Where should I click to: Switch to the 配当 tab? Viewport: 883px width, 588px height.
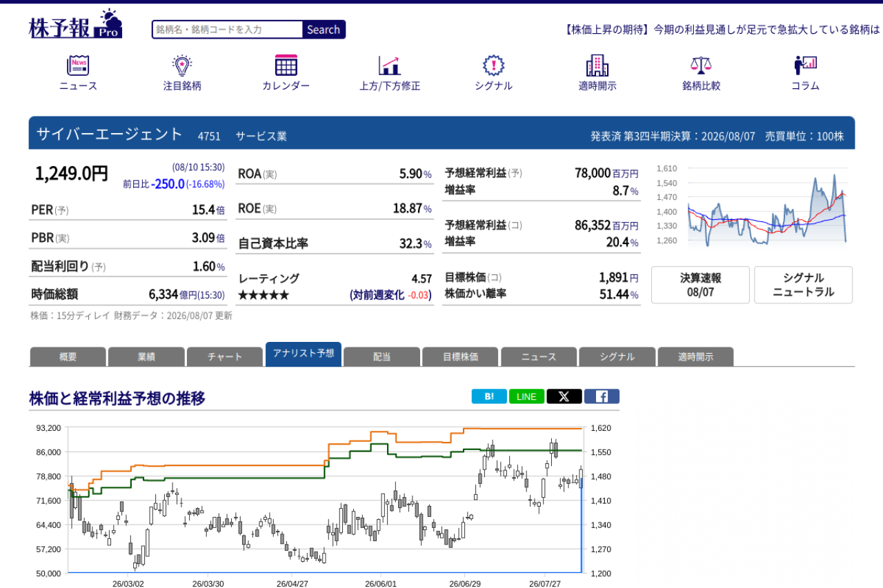click(x=381, y=357)
